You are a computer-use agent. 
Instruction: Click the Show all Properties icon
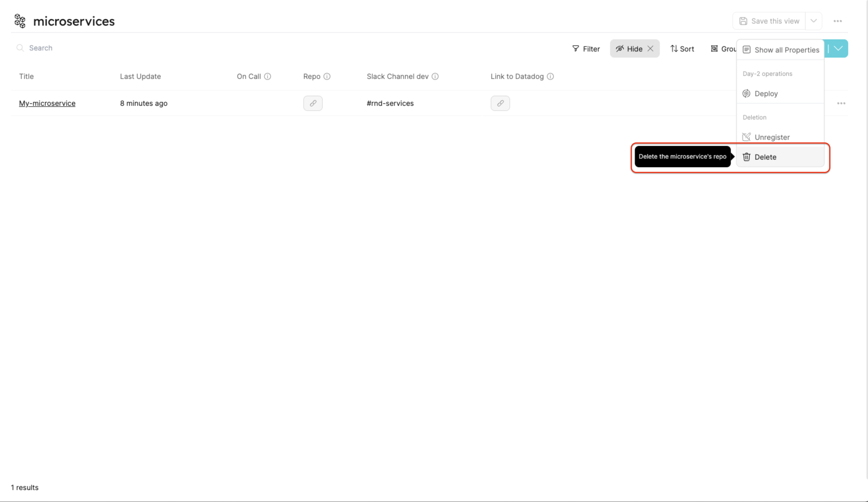tap(747, 49)
